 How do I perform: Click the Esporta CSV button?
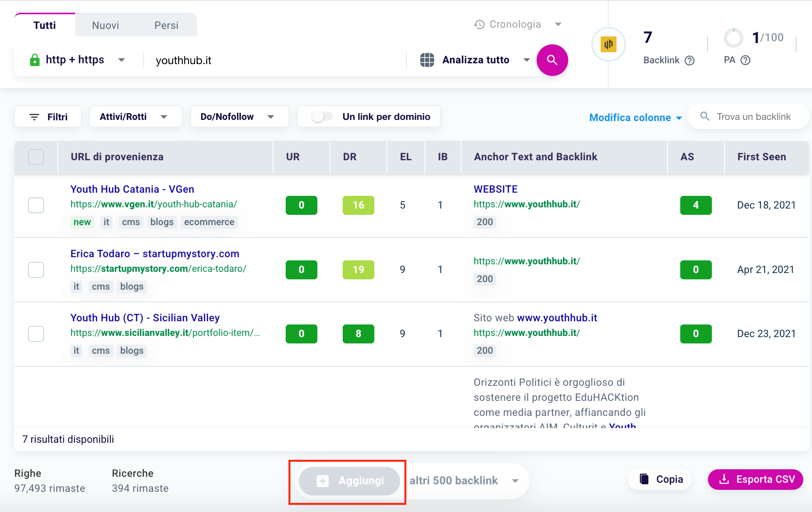pos(755,479)
